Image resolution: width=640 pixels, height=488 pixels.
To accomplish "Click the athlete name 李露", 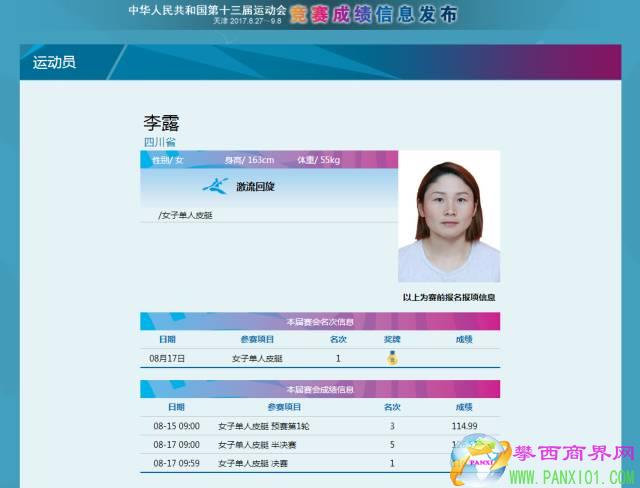I will [161, 122].
